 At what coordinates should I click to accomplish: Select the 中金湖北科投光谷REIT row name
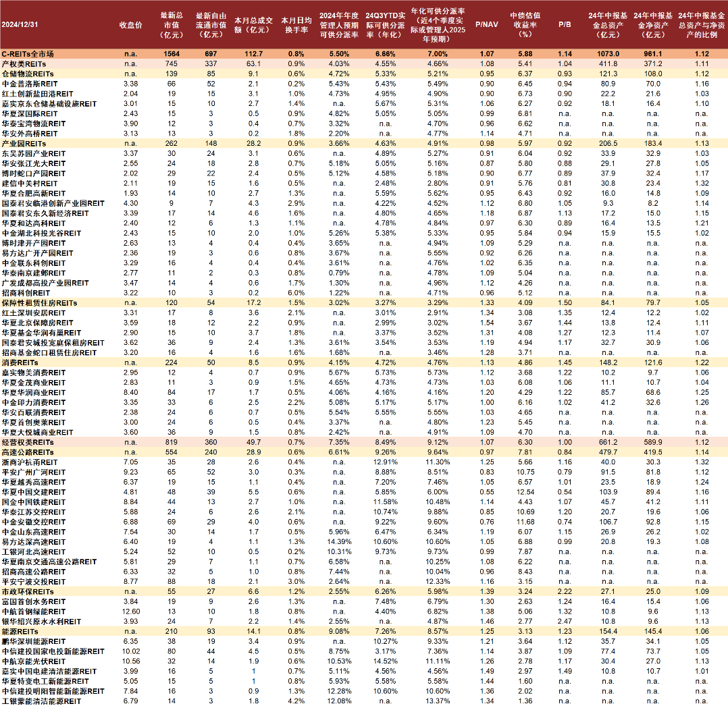coord(41,234)
